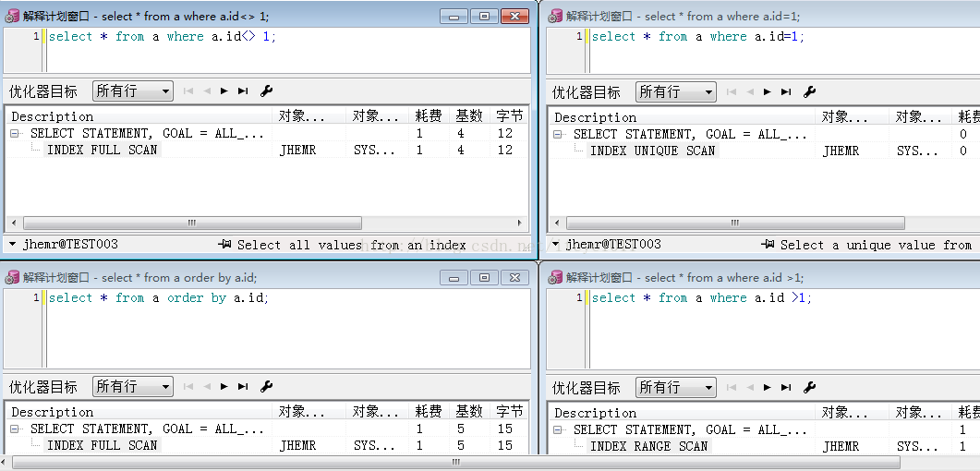This screenshot has height=471, width=980.
Task: Click horizontal scrollbar thumb in a.id<>1 window
Action: click(191, 223)
